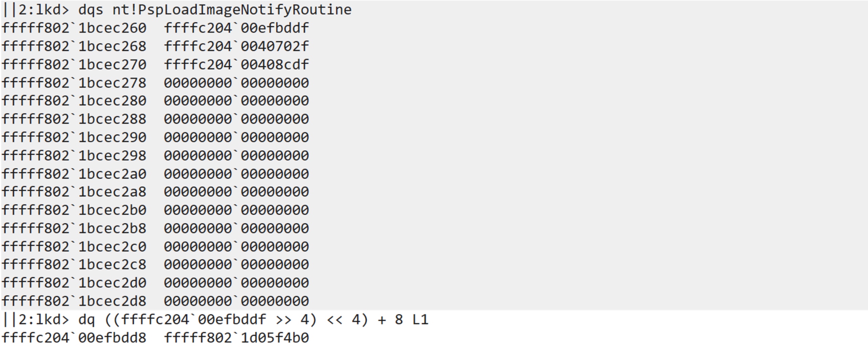Click address fffff802`1bcec268
The width and height of the screenshot is (868, 347).
click(x=74, y=46)
